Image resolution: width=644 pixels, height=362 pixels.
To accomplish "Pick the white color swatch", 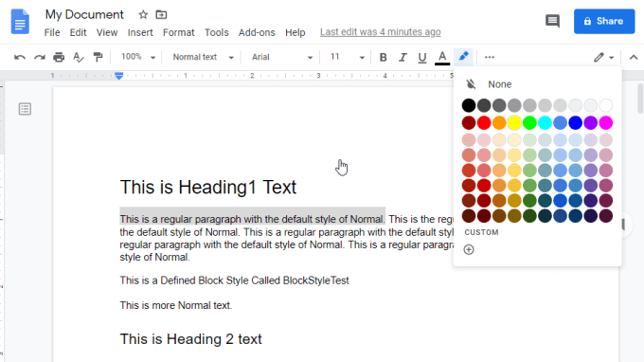I will tap(606, 105).
